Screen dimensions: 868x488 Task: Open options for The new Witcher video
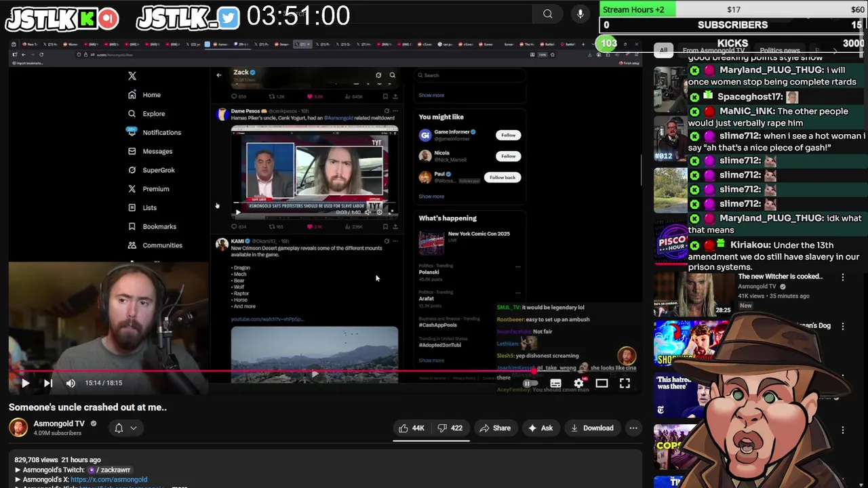[843, 277]
